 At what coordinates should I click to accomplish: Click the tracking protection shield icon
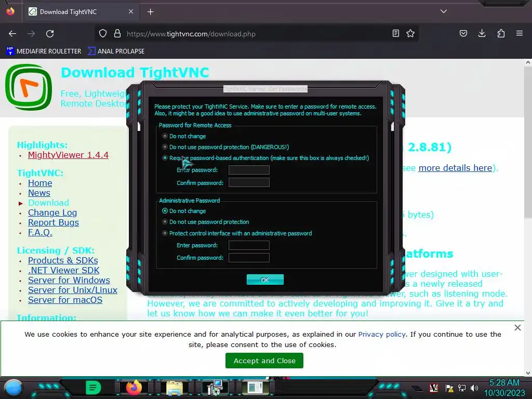(103, 34)
